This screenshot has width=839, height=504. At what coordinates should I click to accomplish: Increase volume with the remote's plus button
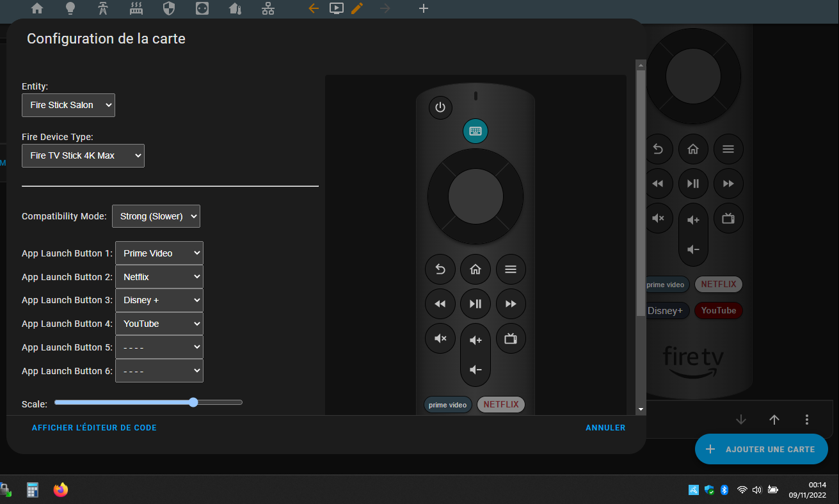tap(475, 340)
